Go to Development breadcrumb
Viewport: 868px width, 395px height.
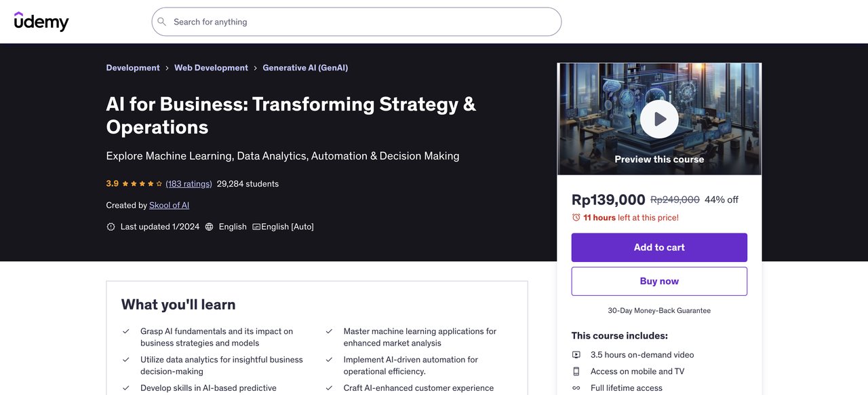(133, 68)
